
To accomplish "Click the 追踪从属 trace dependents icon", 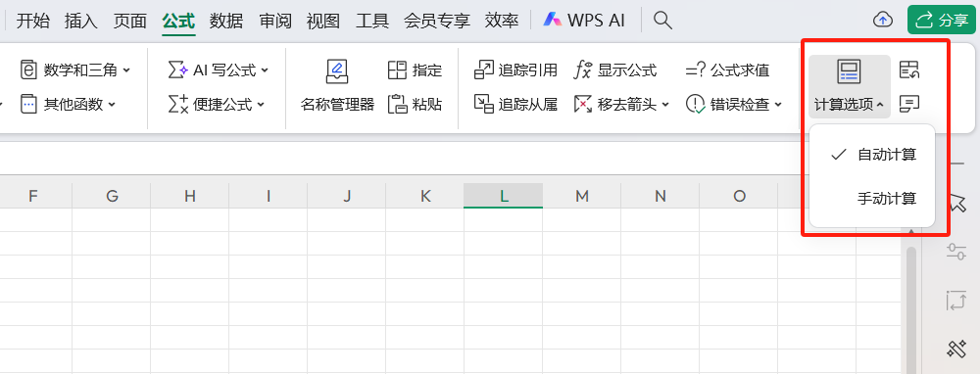I will (x=484, y=104).
